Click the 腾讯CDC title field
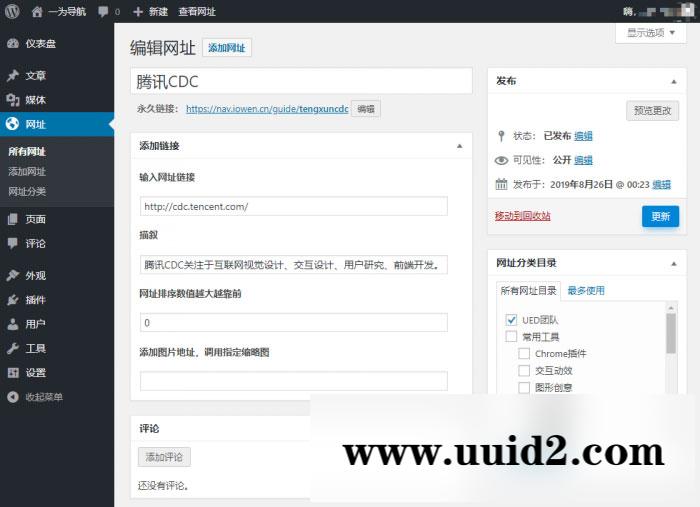The width and height of the screenshot is (700, 507). [x=301, y=81]
